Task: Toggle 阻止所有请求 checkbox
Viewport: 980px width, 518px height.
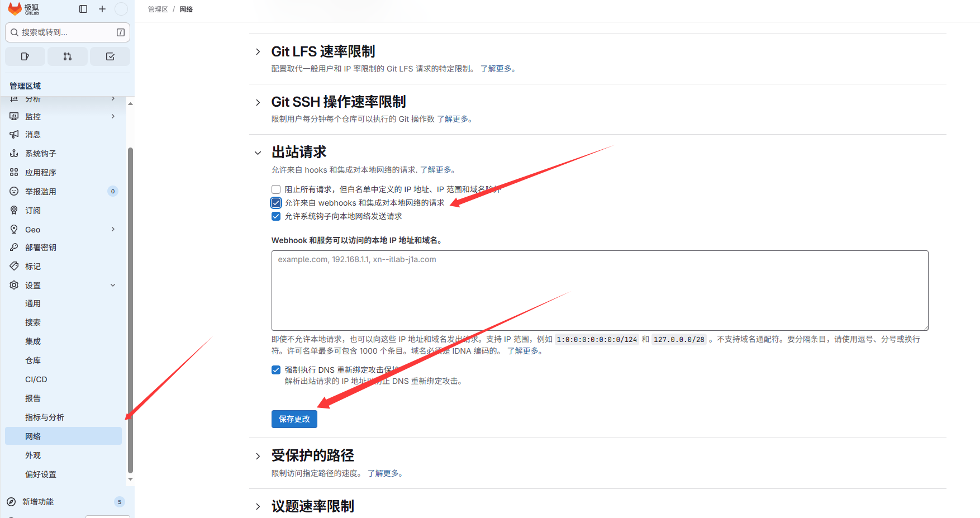Action: pos(276,189)
